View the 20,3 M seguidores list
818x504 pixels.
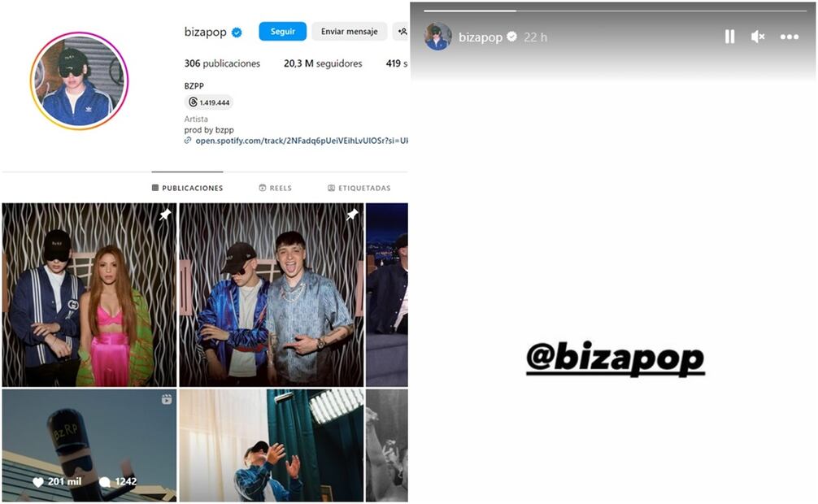(x=323, y=63)
